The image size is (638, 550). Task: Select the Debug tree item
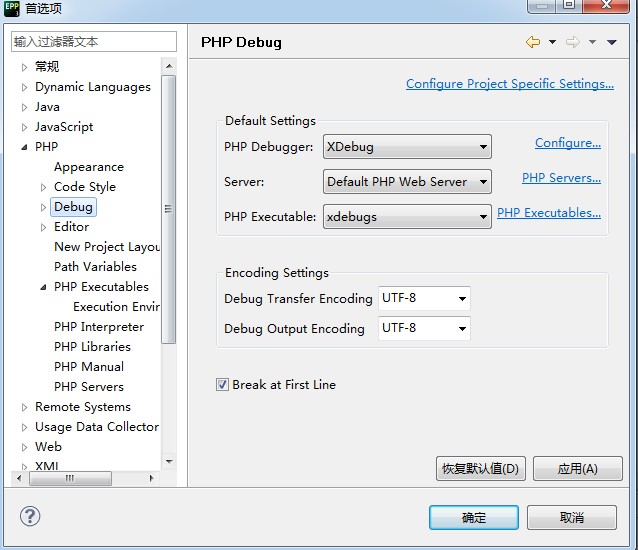tap(73, 207)
